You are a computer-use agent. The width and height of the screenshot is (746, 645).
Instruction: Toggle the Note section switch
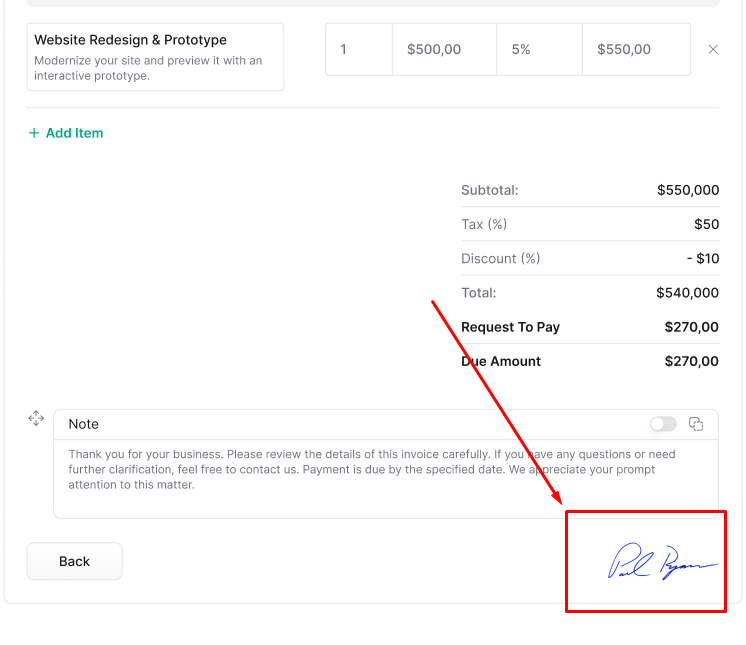tap(663, 424)
